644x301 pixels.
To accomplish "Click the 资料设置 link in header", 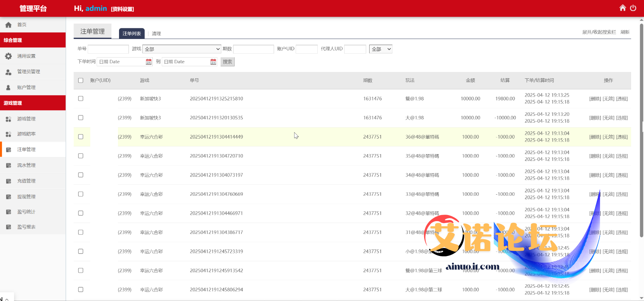I will click(122, 9).
